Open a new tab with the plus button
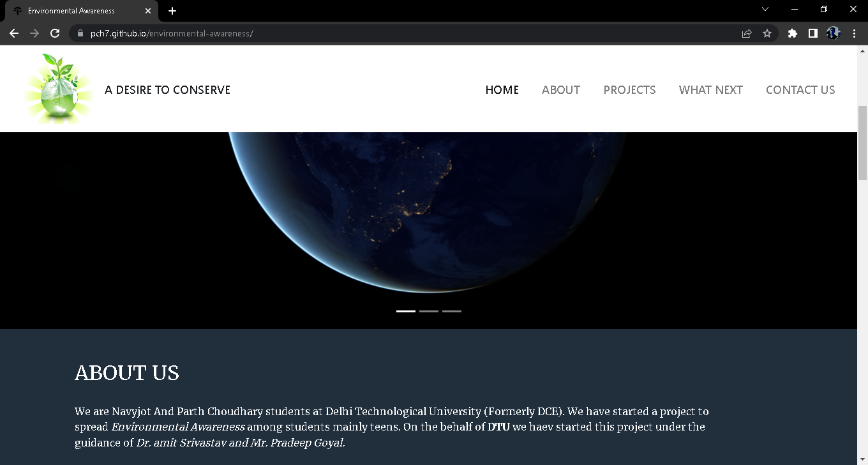 pos(172,11)
